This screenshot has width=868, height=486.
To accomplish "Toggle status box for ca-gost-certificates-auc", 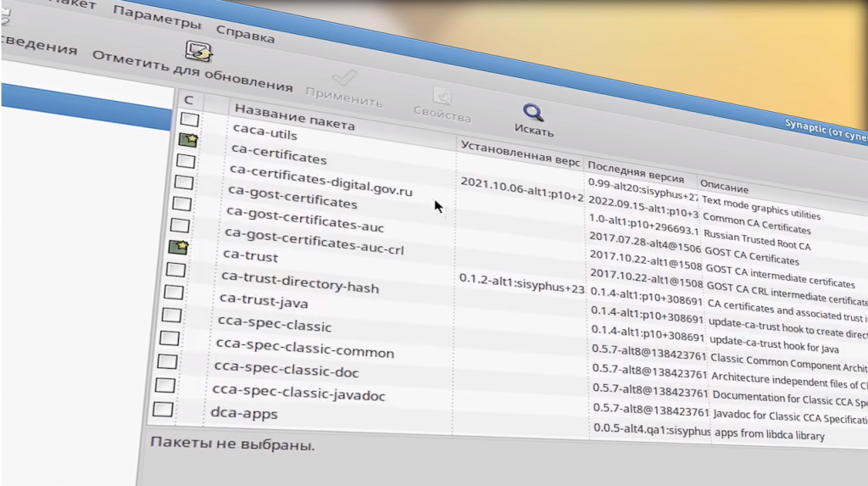I will coord(181,204).
